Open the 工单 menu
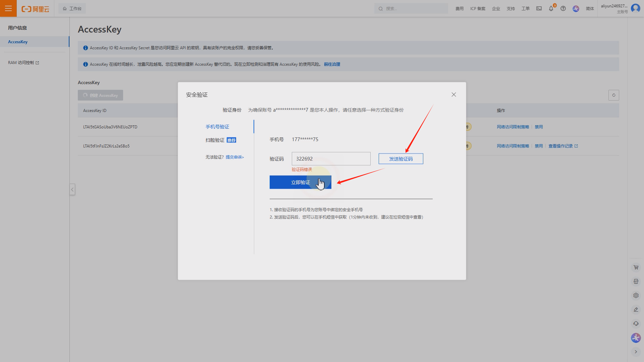Image resolution: width=644 pixels, height=362 pixels. tap(525, 9)
